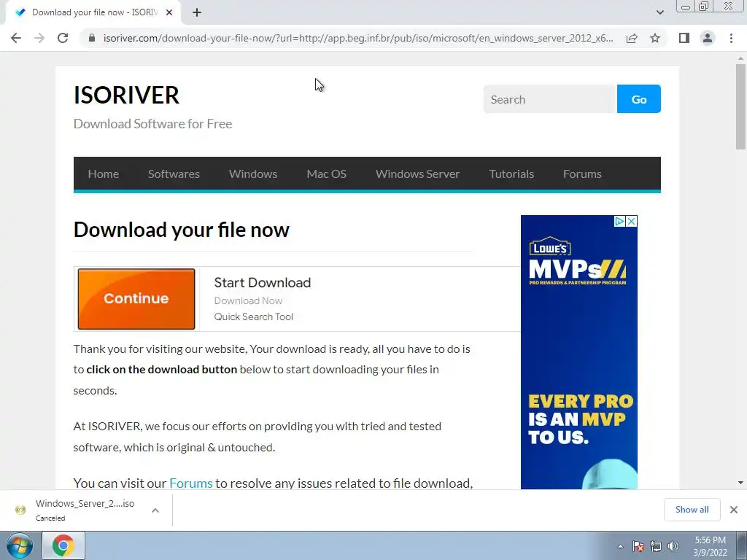Open the Forums menu item
The width and height of the screenshot is (747, 560).
(582, 174)
